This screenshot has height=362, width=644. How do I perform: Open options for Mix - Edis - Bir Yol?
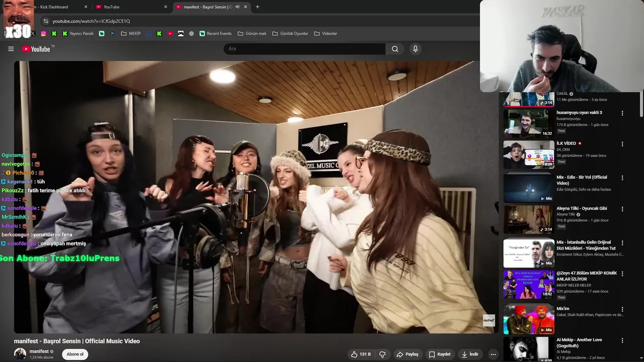point(622,178)
